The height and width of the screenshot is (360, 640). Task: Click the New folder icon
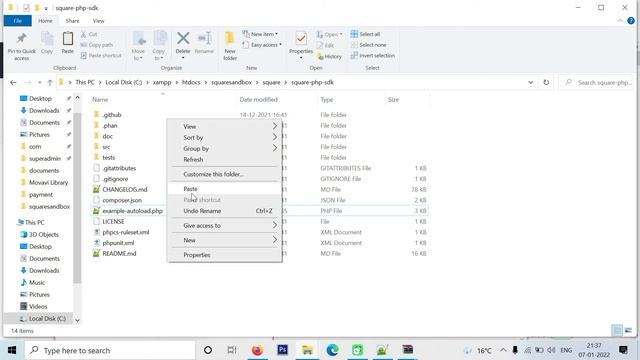click(x=230, y=39)
